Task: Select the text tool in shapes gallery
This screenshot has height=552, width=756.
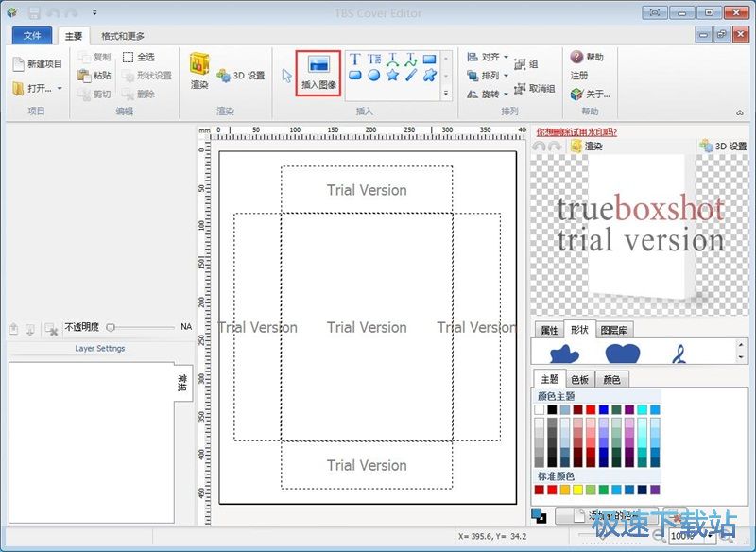Action: coord(355,60)
